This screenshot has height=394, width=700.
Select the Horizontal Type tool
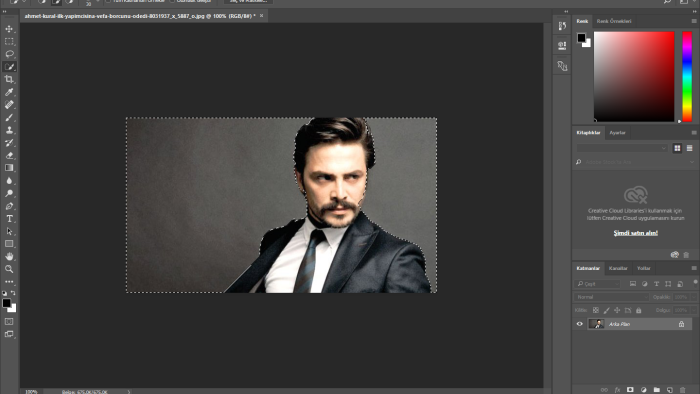click(9, 219)
